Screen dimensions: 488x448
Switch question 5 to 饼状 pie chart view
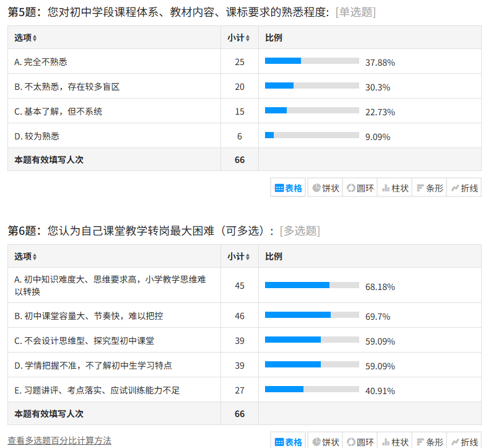click(325, 188)
